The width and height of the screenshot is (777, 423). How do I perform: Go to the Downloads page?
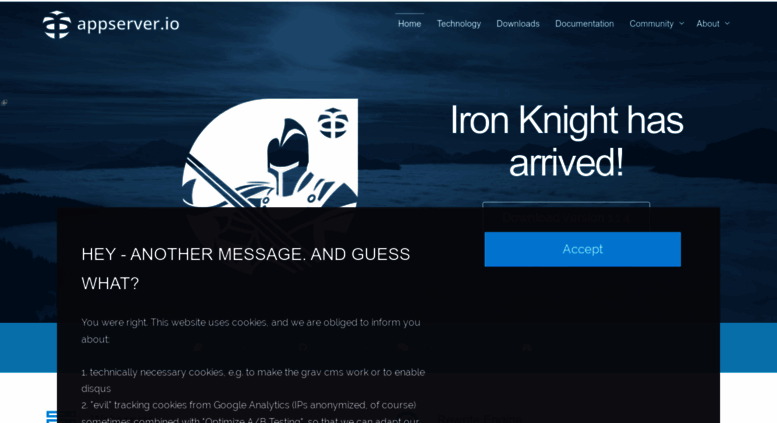pyautogui.click(x=518, y=24)
